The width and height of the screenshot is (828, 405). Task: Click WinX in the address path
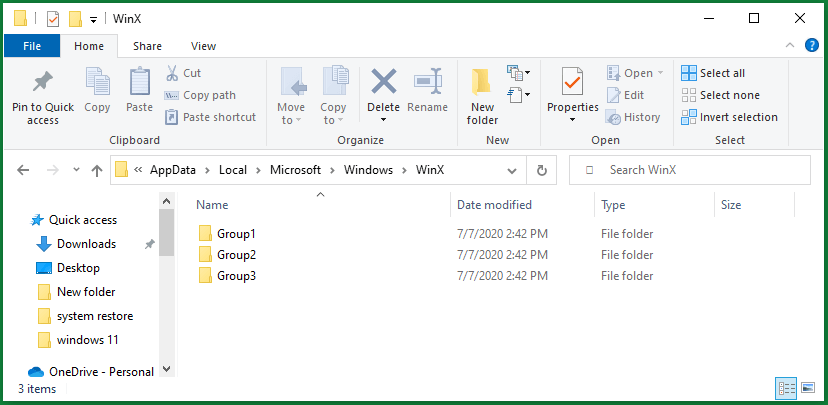(x=430, y=170)
